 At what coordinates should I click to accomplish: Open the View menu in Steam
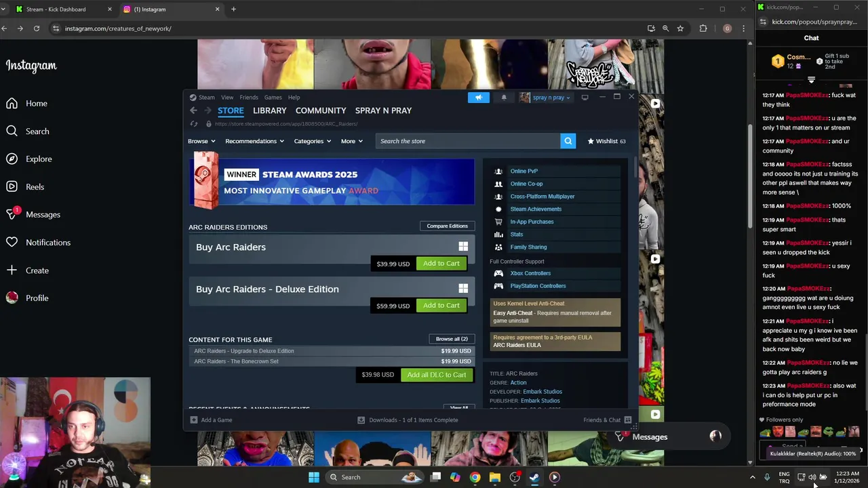click(x=227, y=98)
